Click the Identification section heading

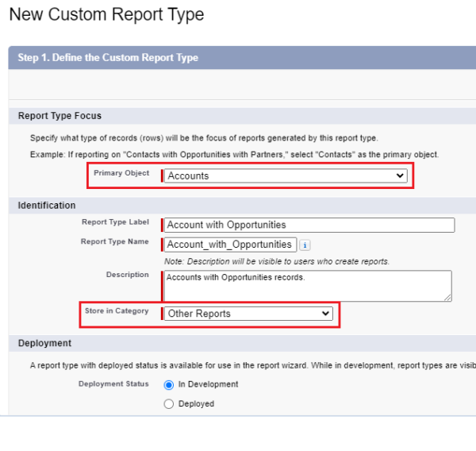47,206
